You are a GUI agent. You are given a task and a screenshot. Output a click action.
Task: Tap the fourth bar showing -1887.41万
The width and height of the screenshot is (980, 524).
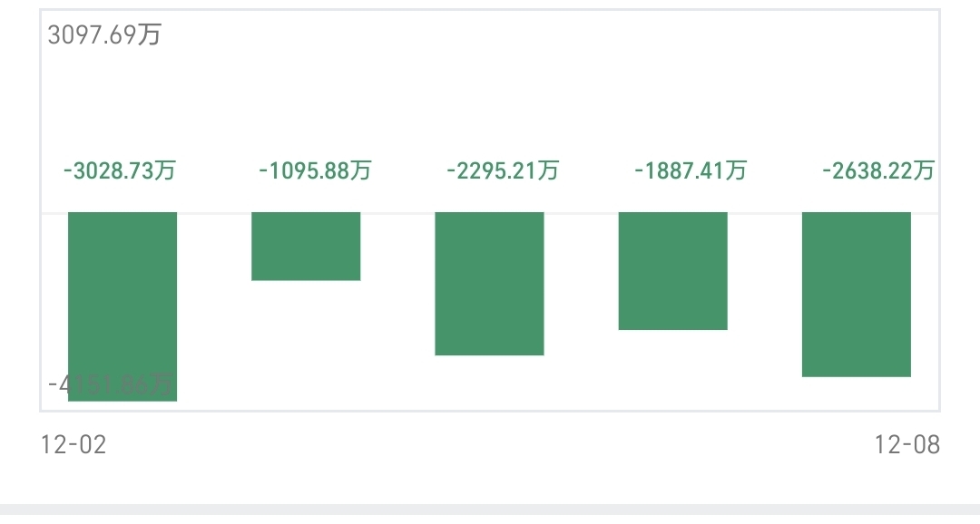coord(673,271)
